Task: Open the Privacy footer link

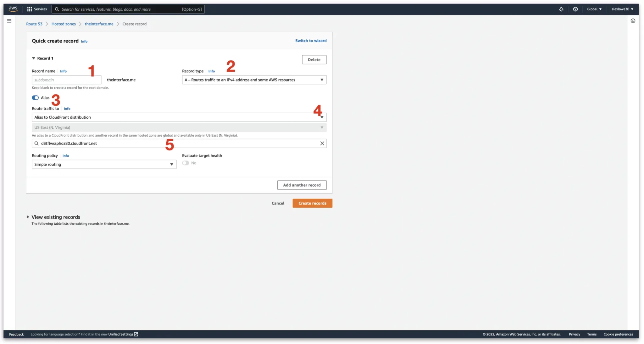Action: 574,334
